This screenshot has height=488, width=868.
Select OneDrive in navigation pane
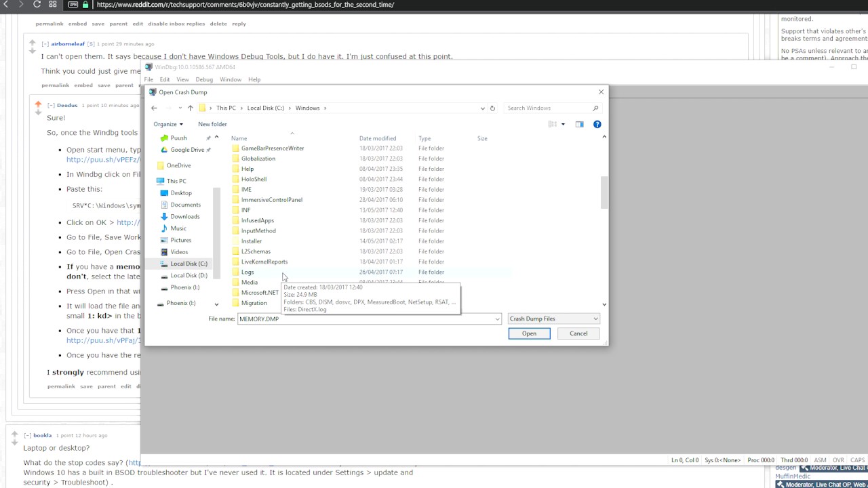[178, 165]
